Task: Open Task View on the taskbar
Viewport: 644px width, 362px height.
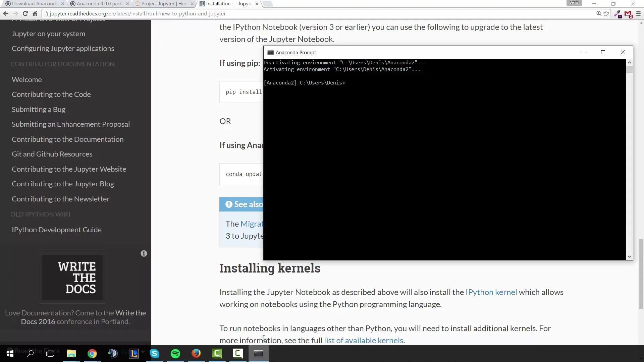Action: (50, 353)
